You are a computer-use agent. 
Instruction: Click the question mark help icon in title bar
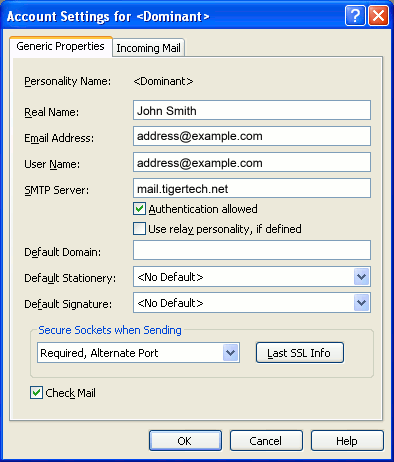coord(355,15)
